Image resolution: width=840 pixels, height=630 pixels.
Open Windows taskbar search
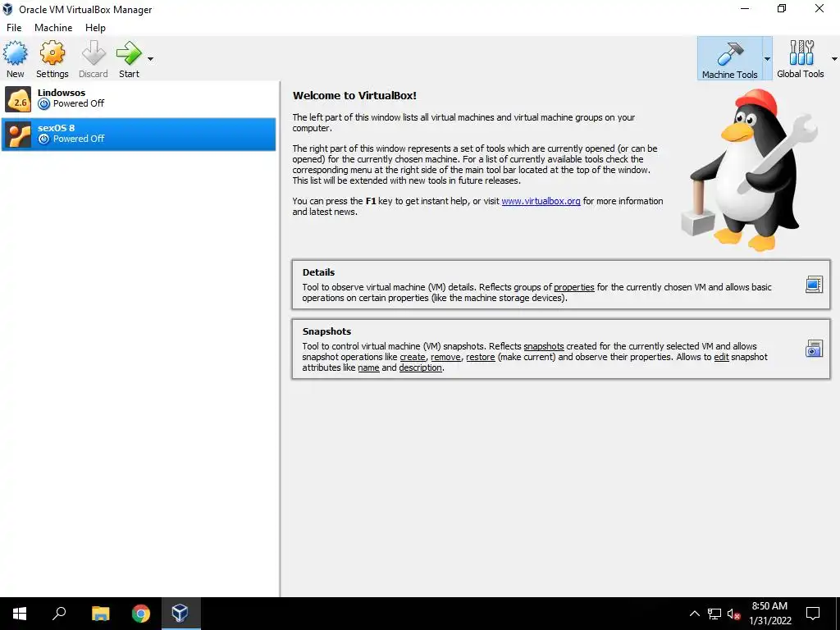[59, 614]
